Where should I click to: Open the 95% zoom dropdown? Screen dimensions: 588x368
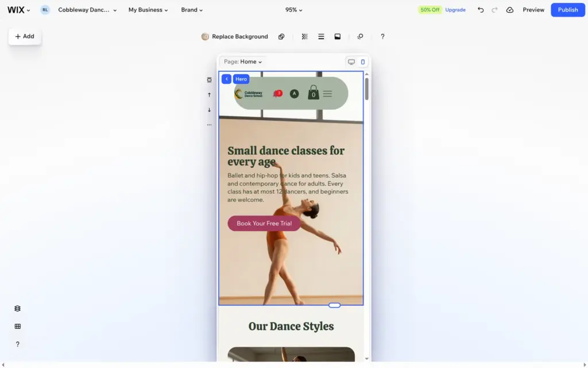pyautogui.click(x=293, y=10)
